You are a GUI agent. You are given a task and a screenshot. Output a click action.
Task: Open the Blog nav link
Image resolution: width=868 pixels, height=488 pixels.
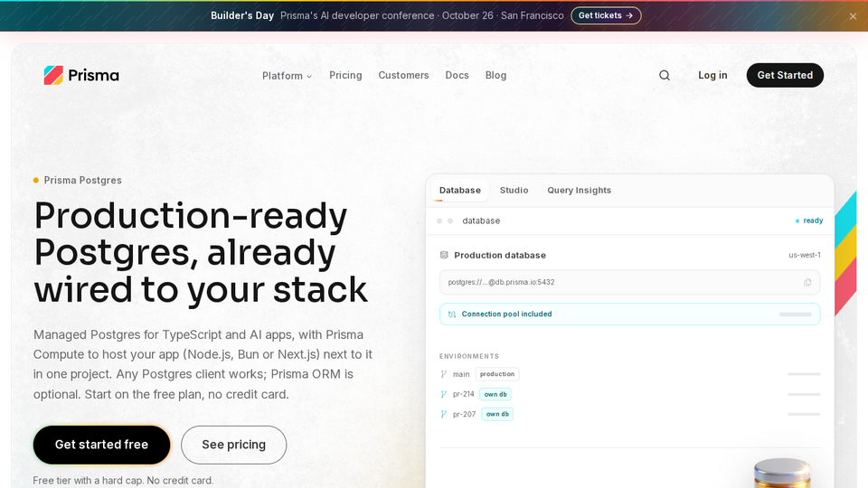click(x=495, y=75)
